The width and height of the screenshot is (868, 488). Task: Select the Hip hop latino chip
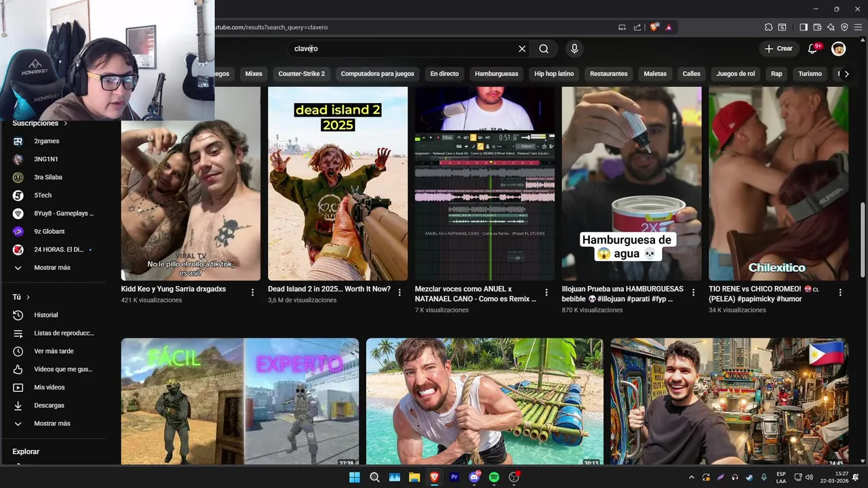coord(554,74)
